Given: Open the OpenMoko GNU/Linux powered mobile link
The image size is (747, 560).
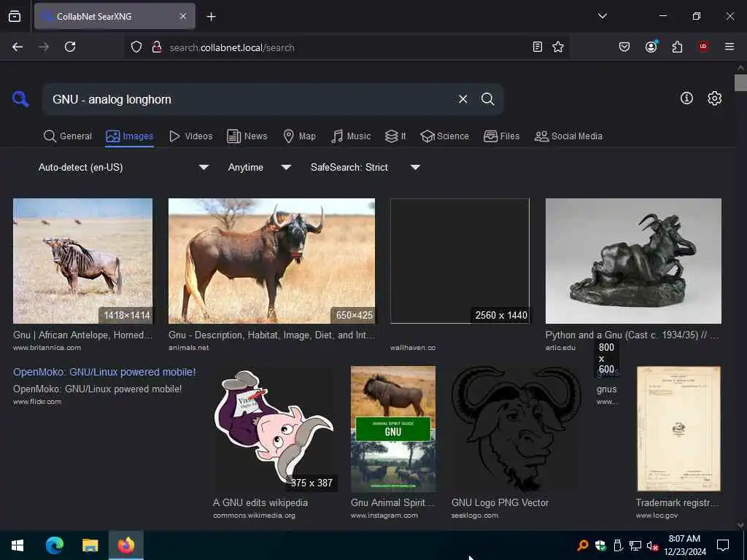Looking at the screenshot, I should pos(104,372).
